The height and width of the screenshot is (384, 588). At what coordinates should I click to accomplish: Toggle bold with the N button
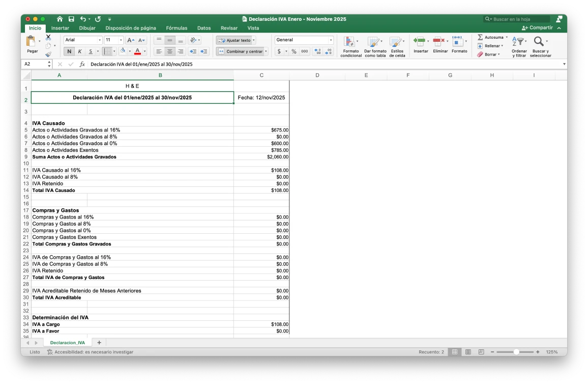69,51
